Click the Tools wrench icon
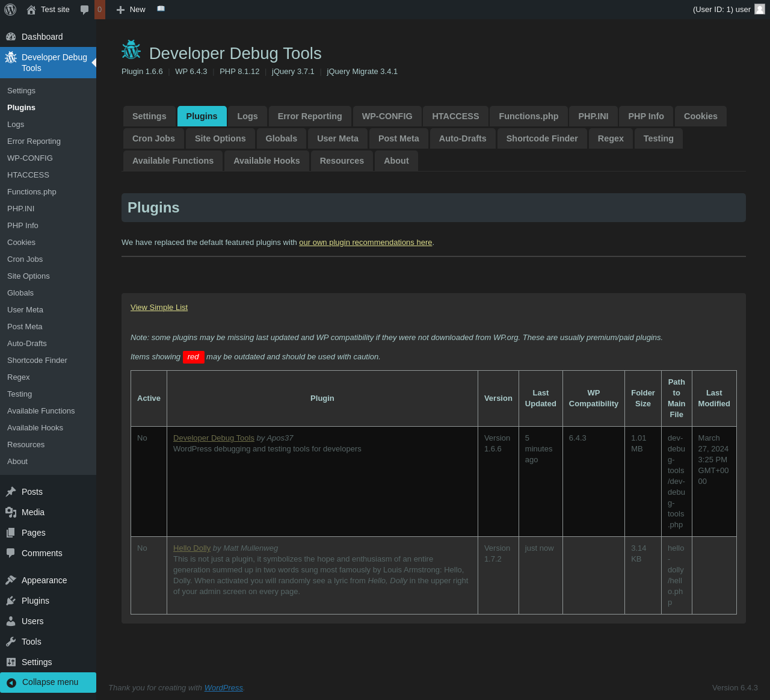This screenshot has height=700, width=770. (11, 642)
